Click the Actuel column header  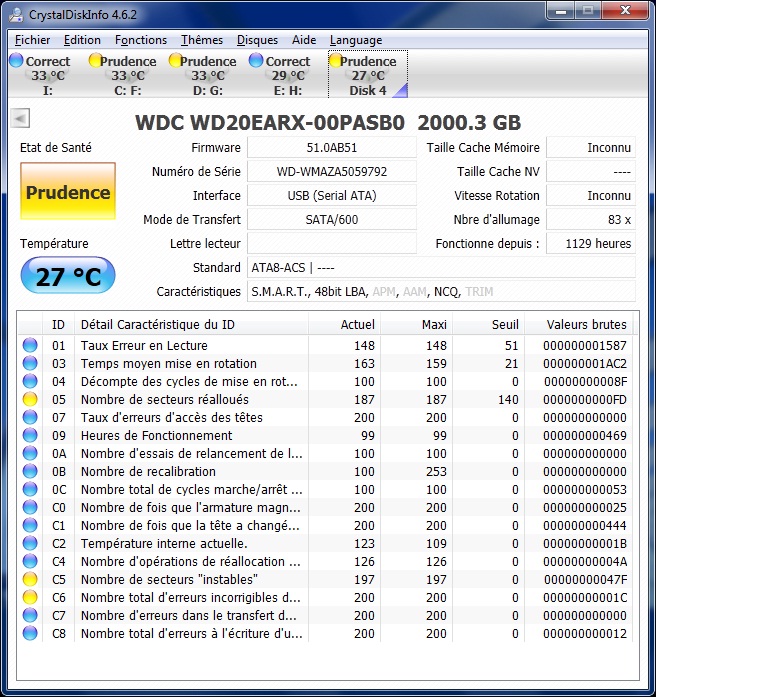pos(344,324)
